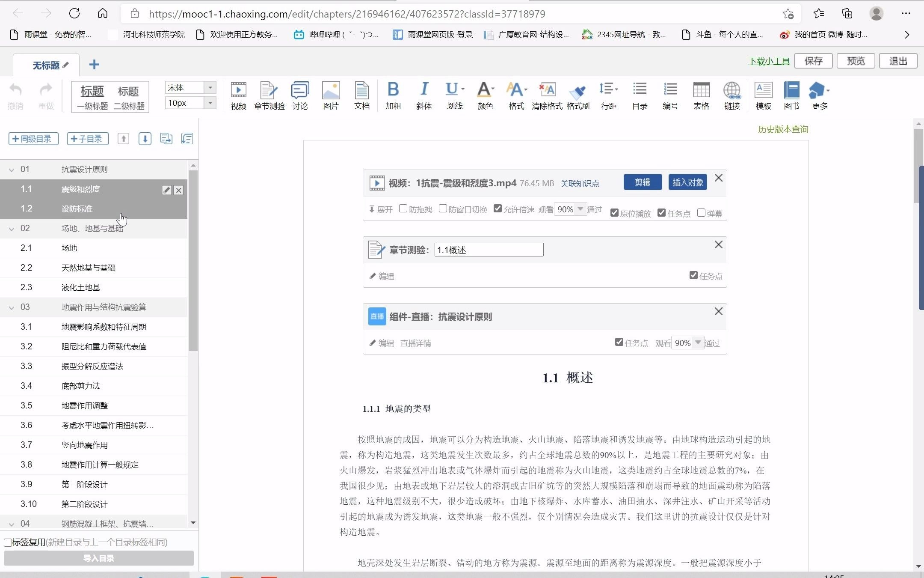Insert a 表格 table
924x578 pixels.
coord(701,96)
